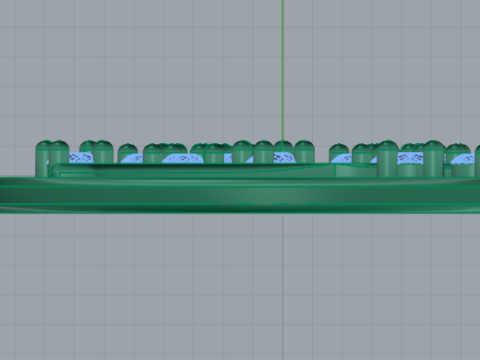Pick the leftmost domed cylinder peg
Image resolution: width=480 pixels, height=360 pixels.
[x=43, y=159]
